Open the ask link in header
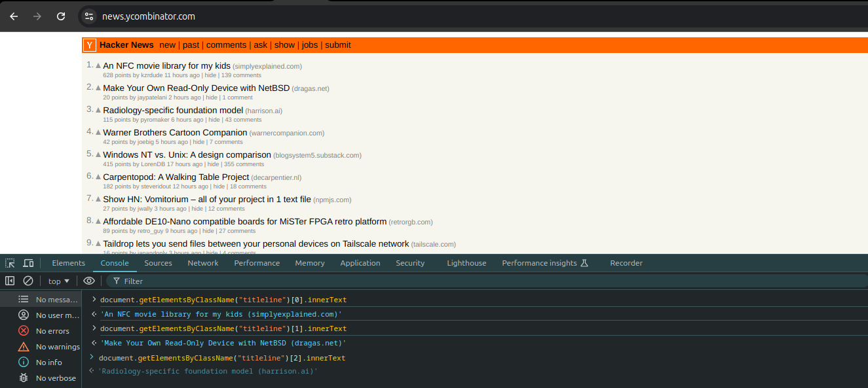This screenshot has width=868, height=388. coord(261,45)
